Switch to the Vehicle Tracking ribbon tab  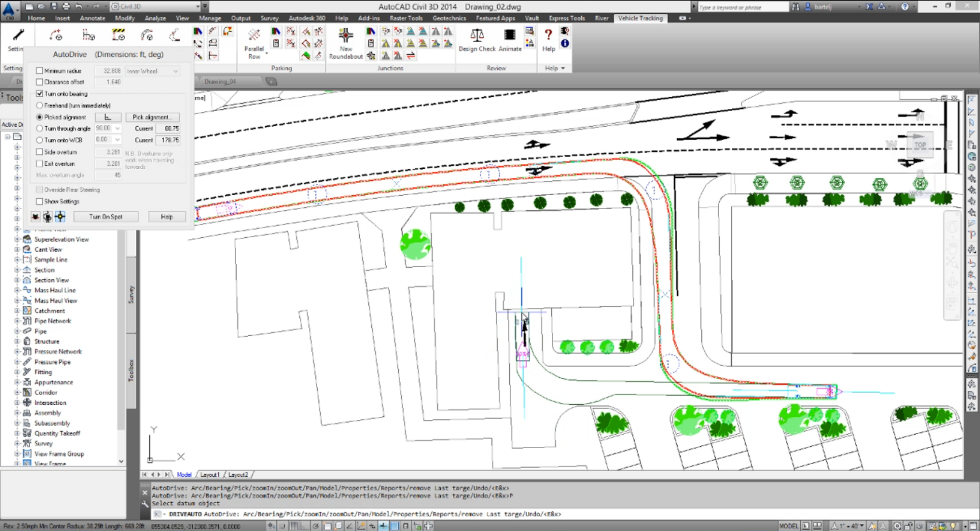click(x=640, y=18)
